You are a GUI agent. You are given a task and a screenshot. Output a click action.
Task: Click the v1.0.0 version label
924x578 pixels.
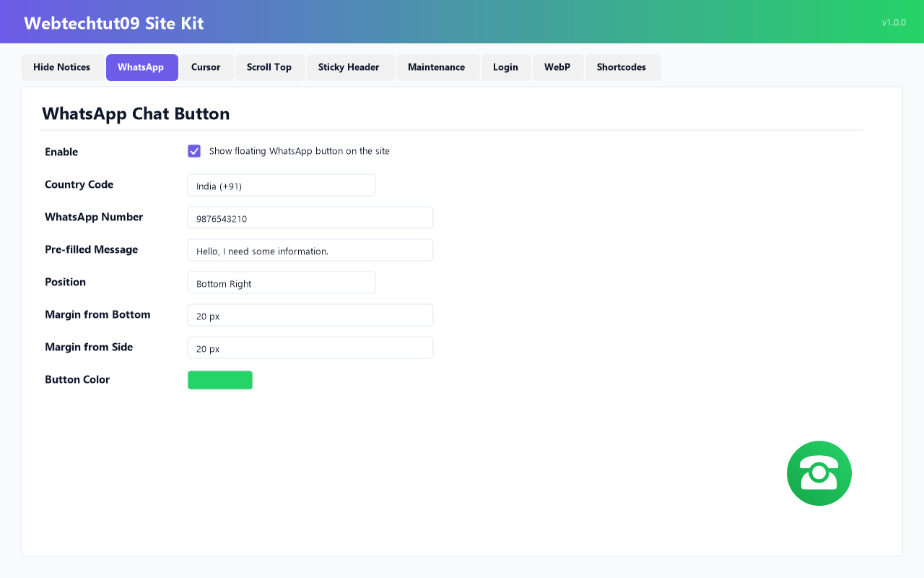click(894, 22)
